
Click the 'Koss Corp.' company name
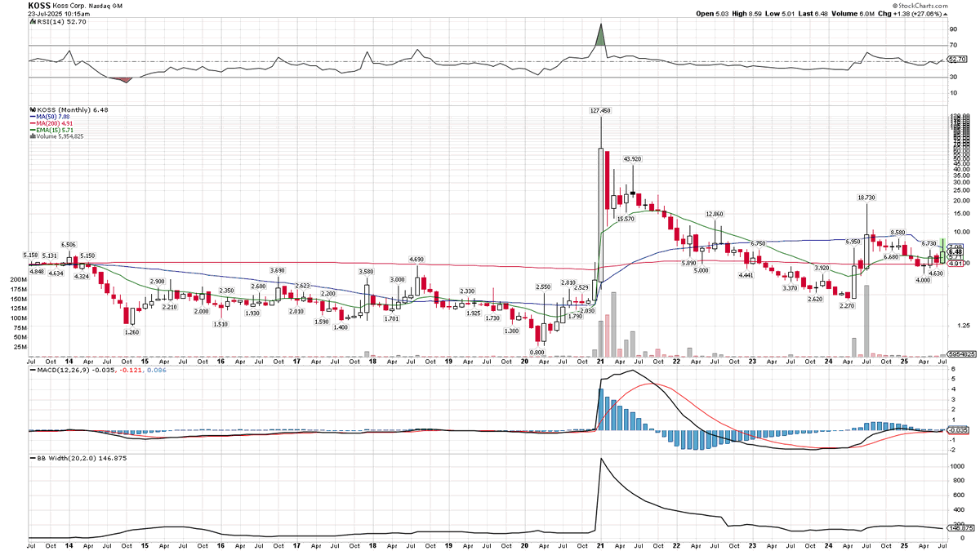pos(71,5)
